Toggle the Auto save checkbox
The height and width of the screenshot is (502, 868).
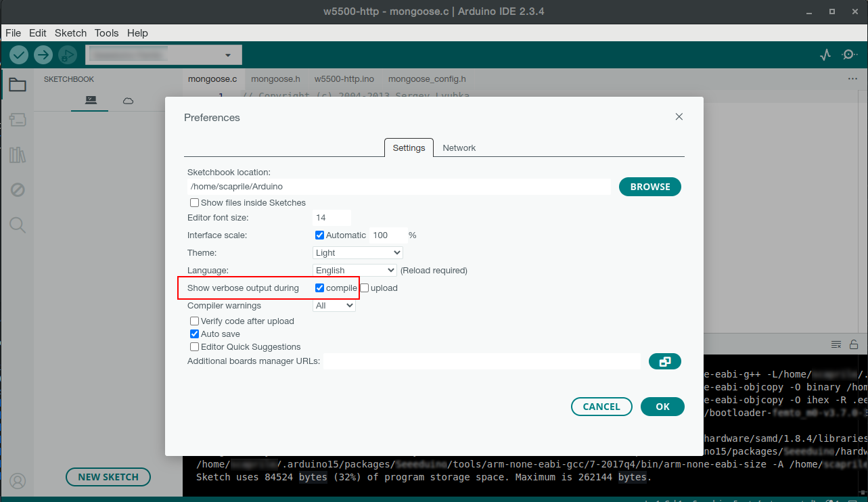point(194,334)
